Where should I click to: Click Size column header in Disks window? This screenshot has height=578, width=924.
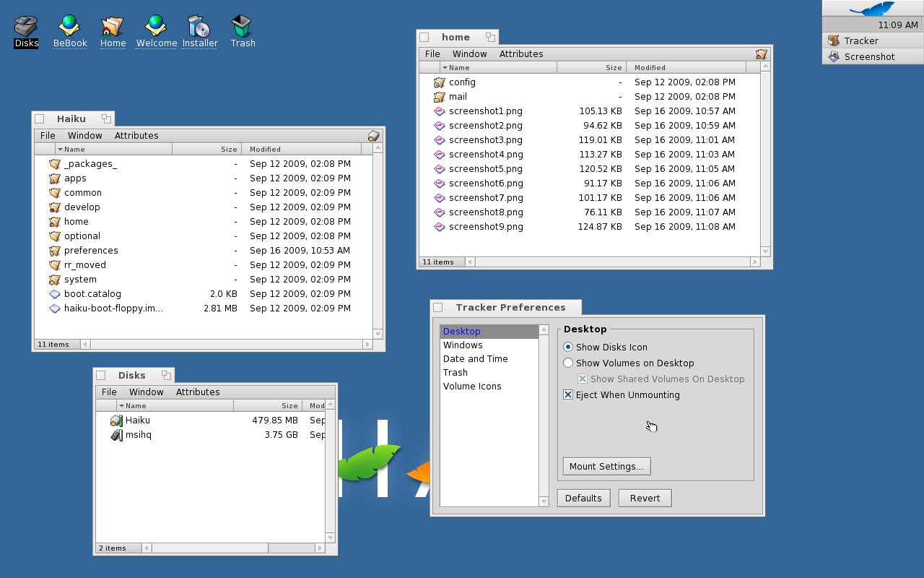268,406
